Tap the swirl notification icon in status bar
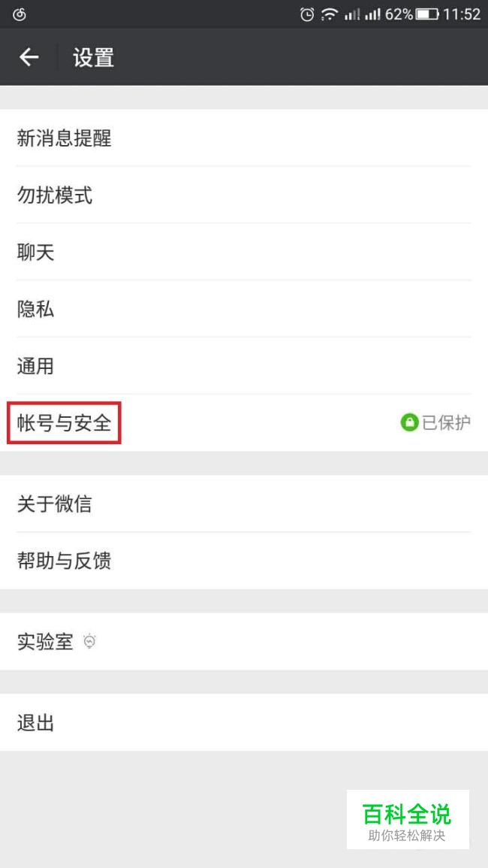This screenshot has height=868, width=488. 20,14
